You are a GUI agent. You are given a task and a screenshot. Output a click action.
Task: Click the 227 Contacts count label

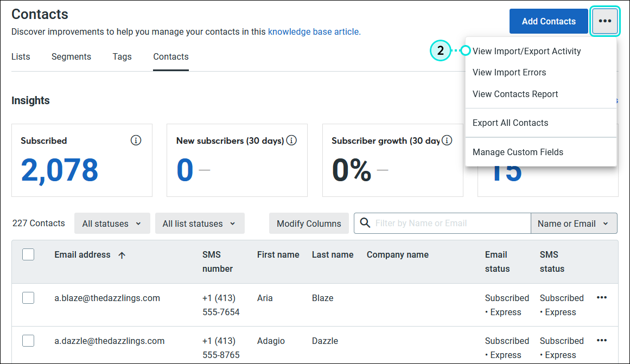39,223
